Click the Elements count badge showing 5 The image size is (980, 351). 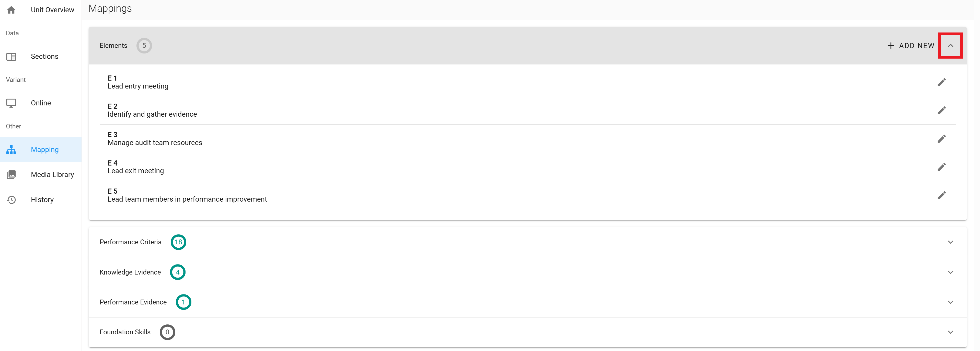click(x=144, y=46)
